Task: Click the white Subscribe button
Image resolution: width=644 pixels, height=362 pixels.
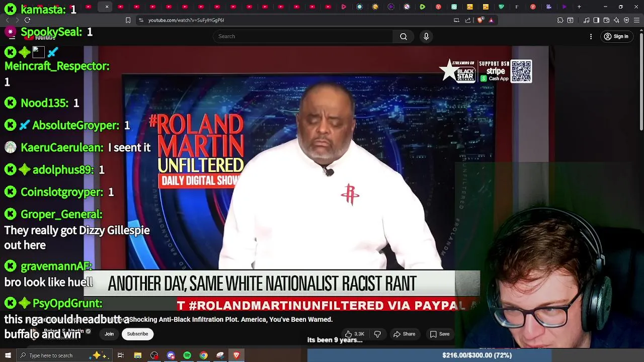Action: point(137,334)
